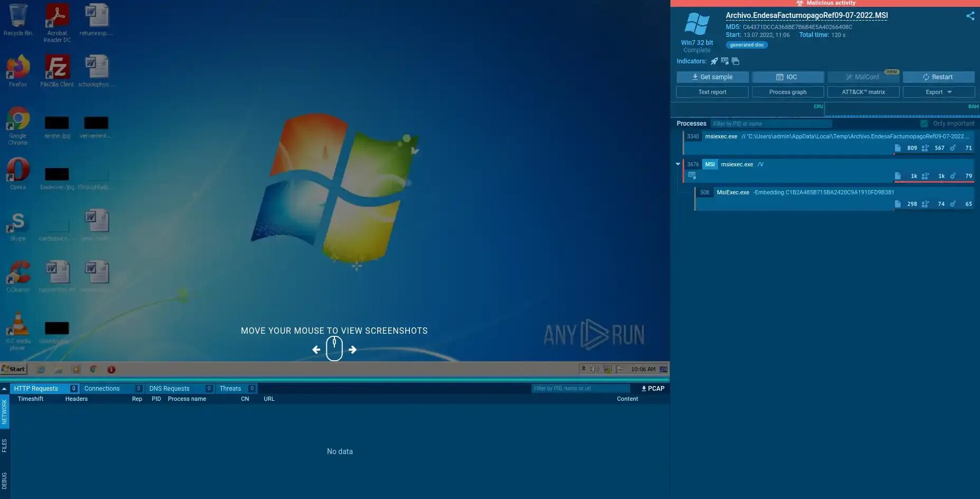Click gears icon beside 79 in process 3676
The width and height of the screenshot is (980, 499).
953,176
